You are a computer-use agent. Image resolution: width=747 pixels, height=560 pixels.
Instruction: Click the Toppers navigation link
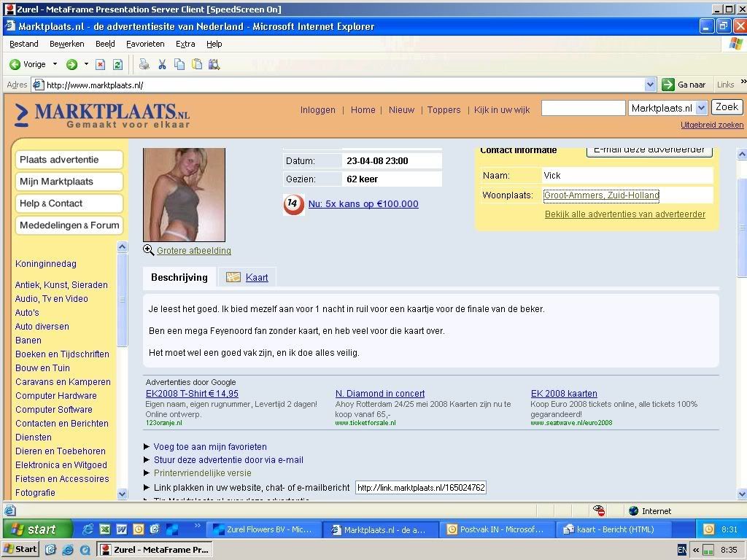pyautogui.click(x=444, y=110)
